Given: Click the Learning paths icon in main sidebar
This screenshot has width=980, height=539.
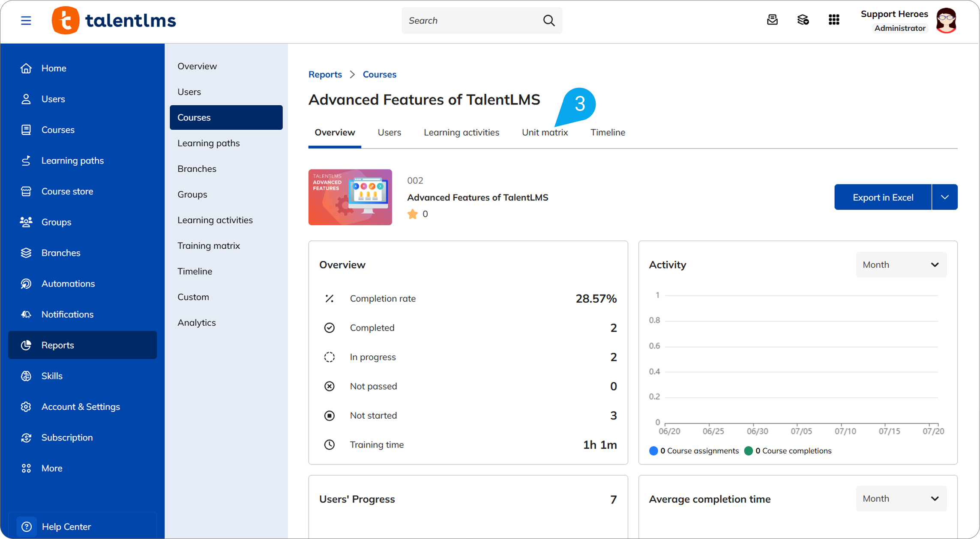Looking at the screenshot, I should [x=26, y=161].
